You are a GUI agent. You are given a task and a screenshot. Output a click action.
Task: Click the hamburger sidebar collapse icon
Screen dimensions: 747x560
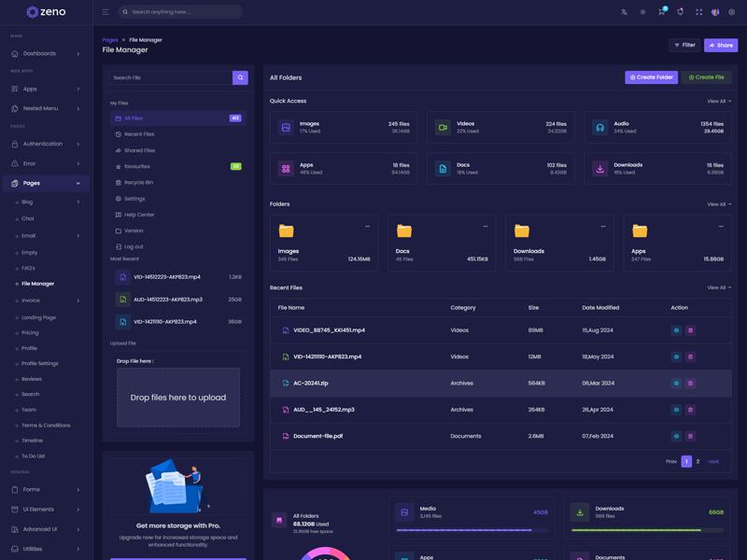(106, 12)
